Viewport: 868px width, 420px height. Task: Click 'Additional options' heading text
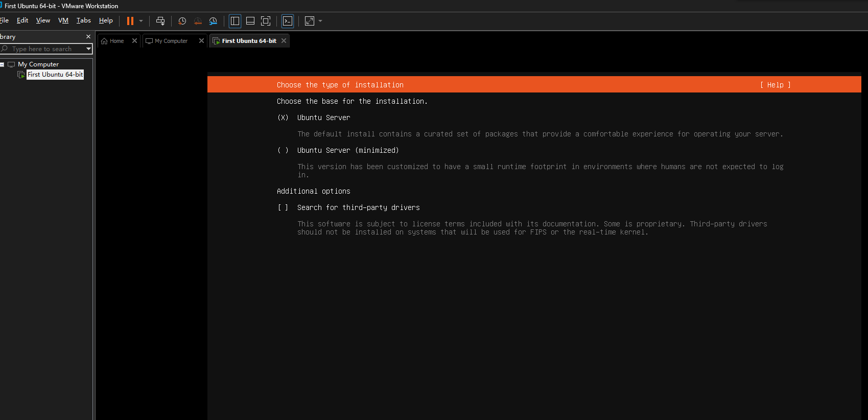314,191
